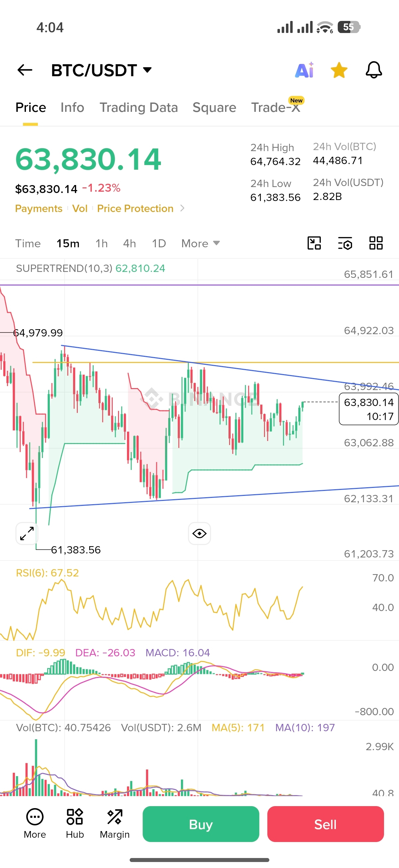This screenshot has height=868, width=399.
Task: Open the Trade-X tab
Action: pos(275,108)
